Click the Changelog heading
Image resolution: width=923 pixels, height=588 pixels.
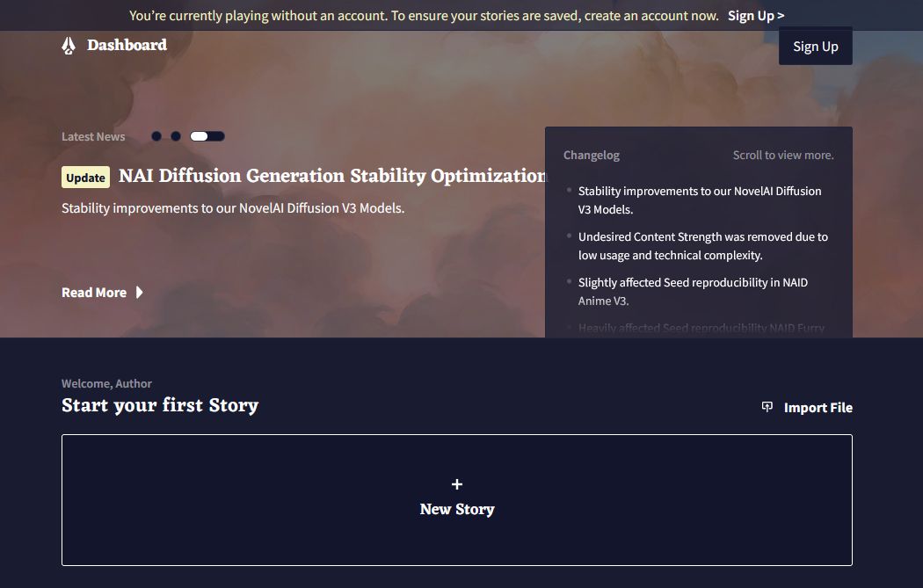(x=591, y=156)
